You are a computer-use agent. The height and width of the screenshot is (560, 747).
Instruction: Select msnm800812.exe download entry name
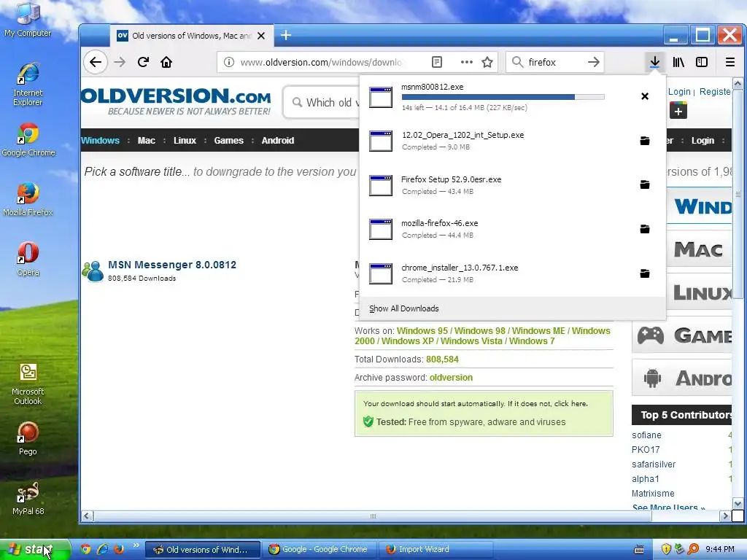click(432, 87)
